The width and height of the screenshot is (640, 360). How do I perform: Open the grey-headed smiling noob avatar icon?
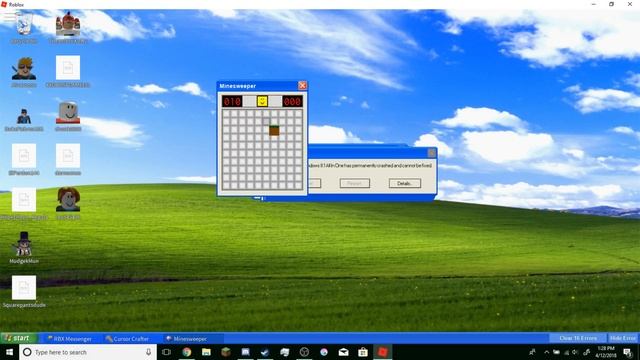(68, 116)
